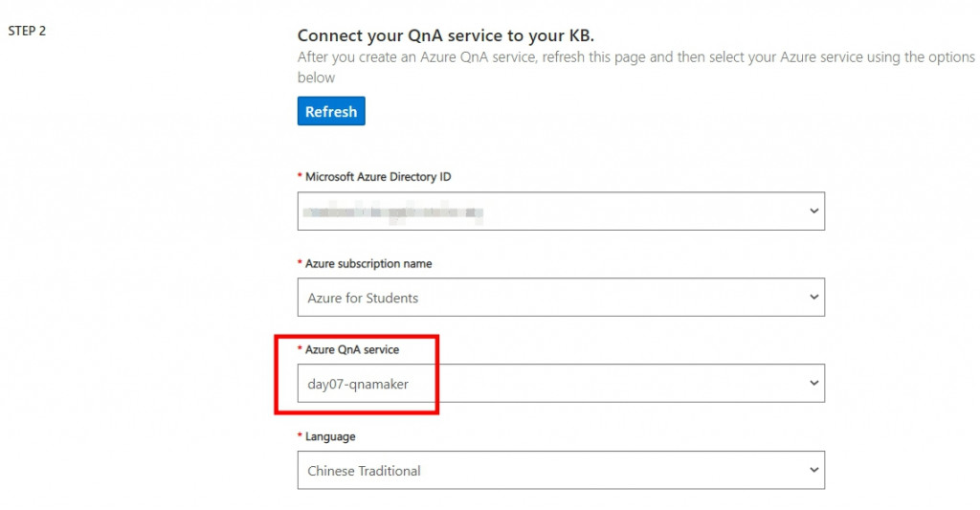Click the 'Connect your QnA service' heading
The height and width of the screenshot is (510, 980).
(445, 35)
